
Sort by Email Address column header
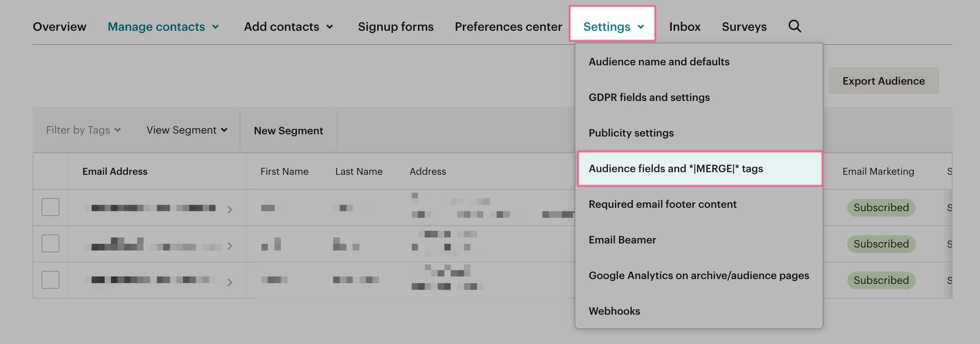[115, 171]
